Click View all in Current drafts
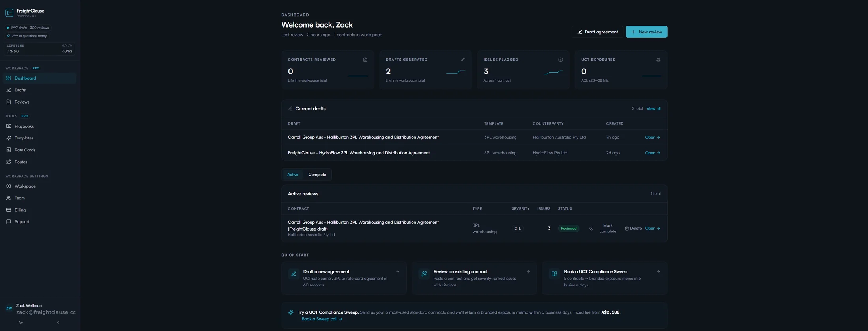The width and height of the screenshot is (868, 331). (653, 108)
